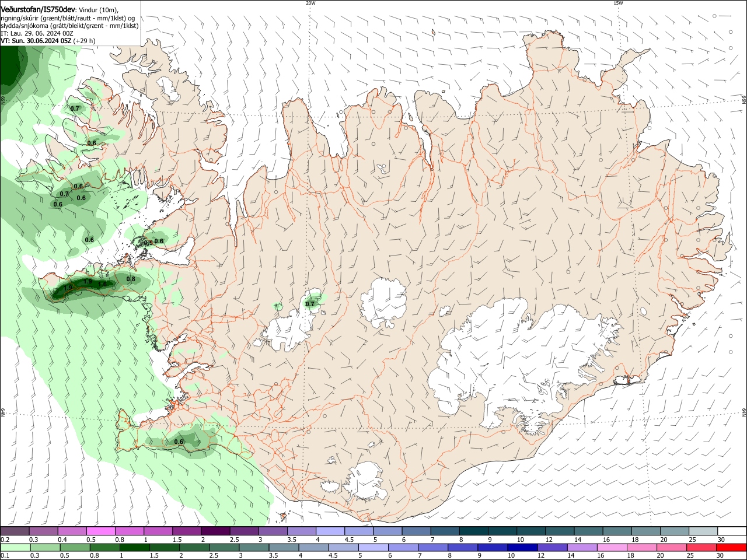Click the 'slydda/snjókoma' legend description line
The height and width of the screenshot is (560, 747).
[69, 26]
